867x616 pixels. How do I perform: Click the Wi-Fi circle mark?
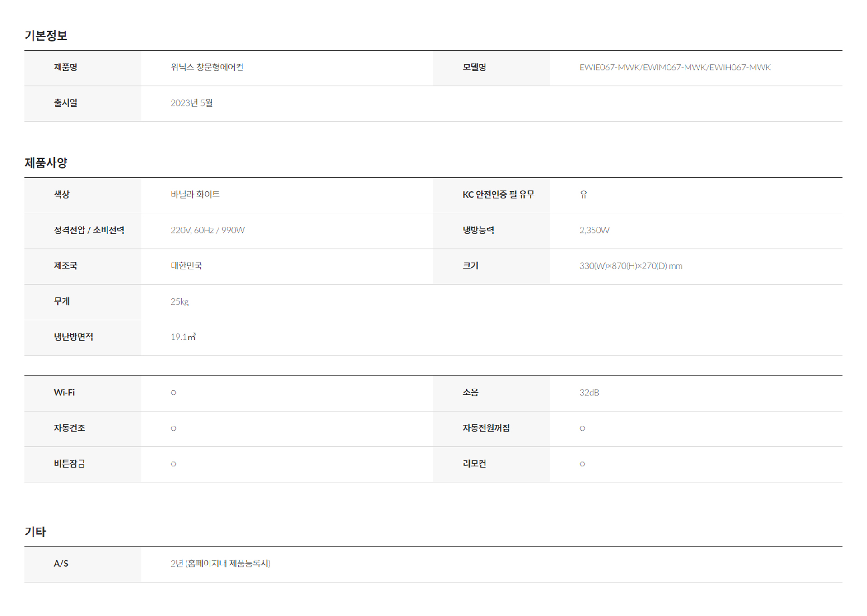(173, 393)
